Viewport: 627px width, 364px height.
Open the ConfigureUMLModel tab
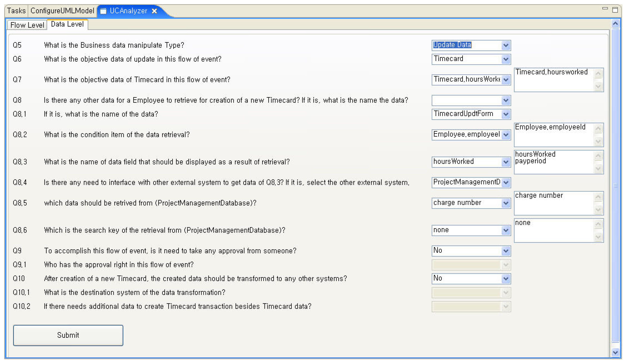pyautogui.click(x=62, y=11)
